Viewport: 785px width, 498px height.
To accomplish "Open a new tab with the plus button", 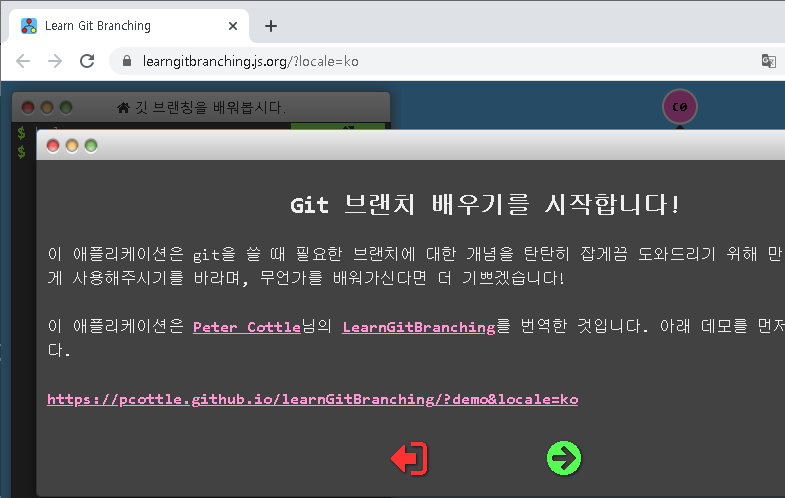I will coord(271,26).
